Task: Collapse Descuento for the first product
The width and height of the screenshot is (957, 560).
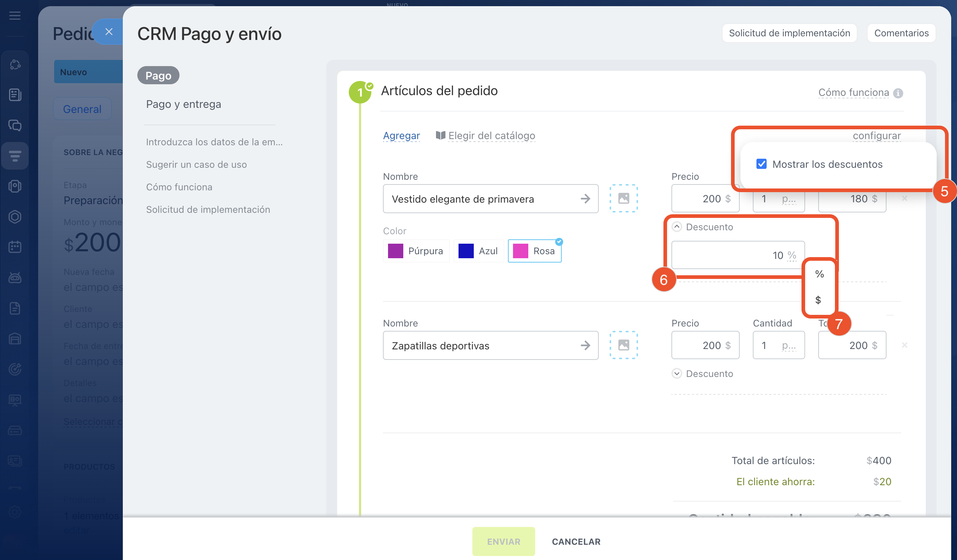Action: tap(677, 227)
